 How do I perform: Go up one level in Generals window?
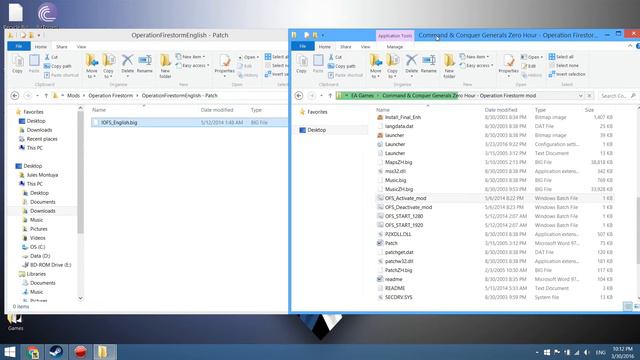click(x=330, y=96)
